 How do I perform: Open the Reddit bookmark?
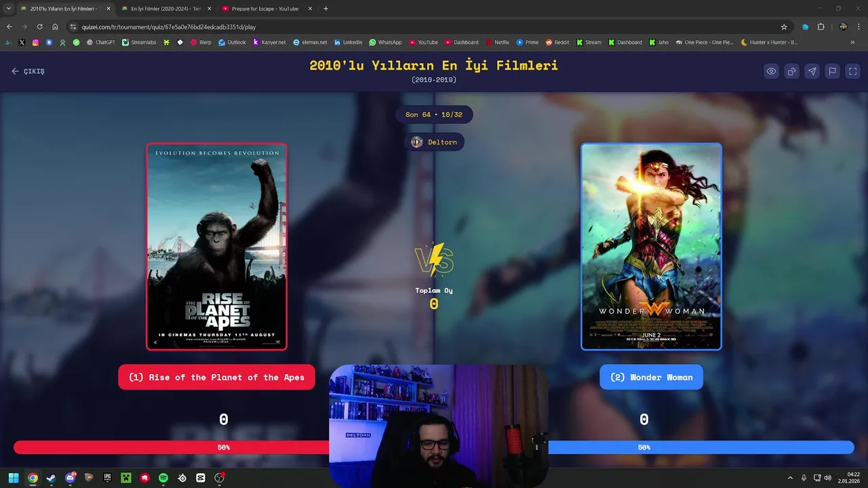(557, 42)
